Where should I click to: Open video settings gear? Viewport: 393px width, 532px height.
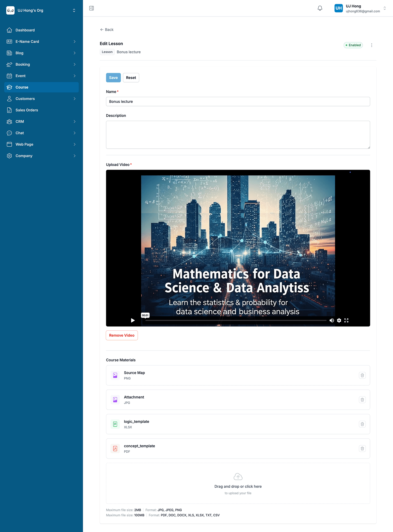click(x=339, y=320)
